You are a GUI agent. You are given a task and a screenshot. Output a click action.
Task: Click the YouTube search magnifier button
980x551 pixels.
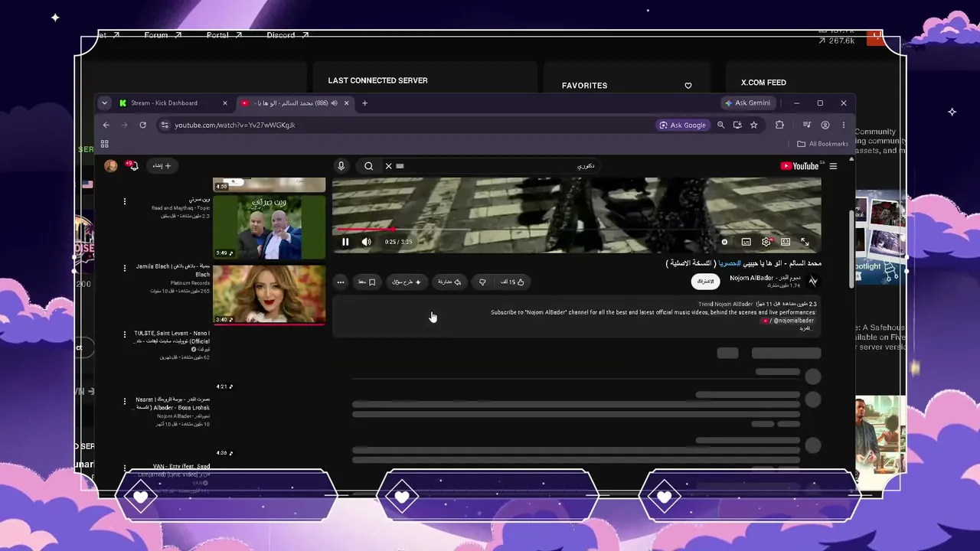coord(368,166)
